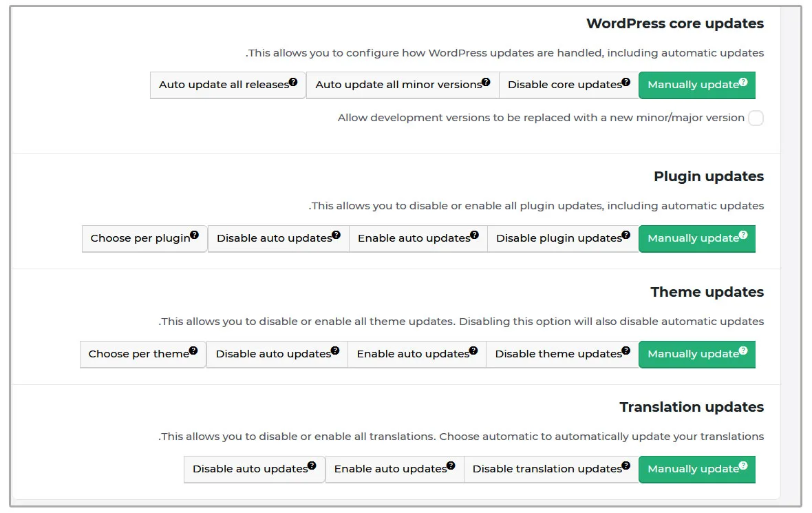This screenshot has height=513, width=812.
Task: Select Auto update all releases for core
Action: [x=228, y=85]
